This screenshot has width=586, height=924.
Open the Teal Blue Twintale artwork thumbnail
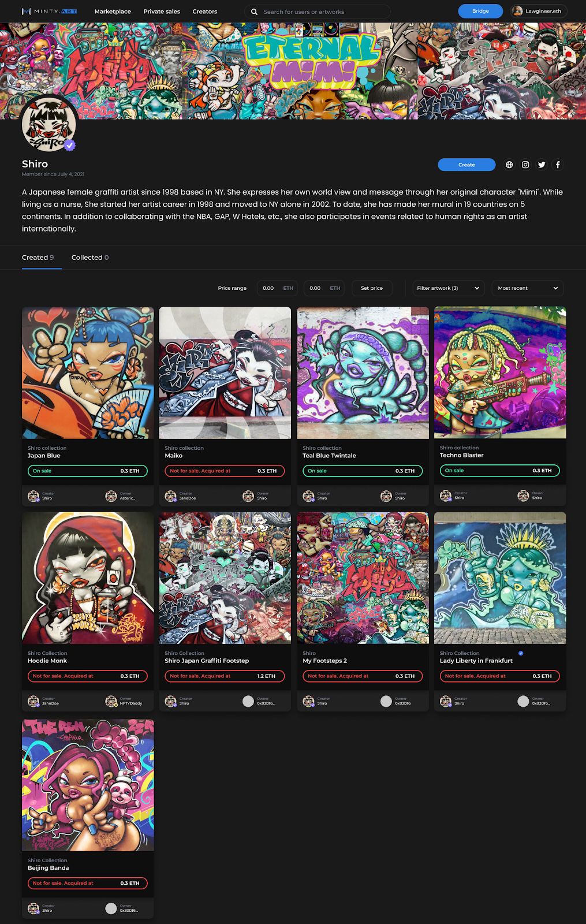point(363,372)
